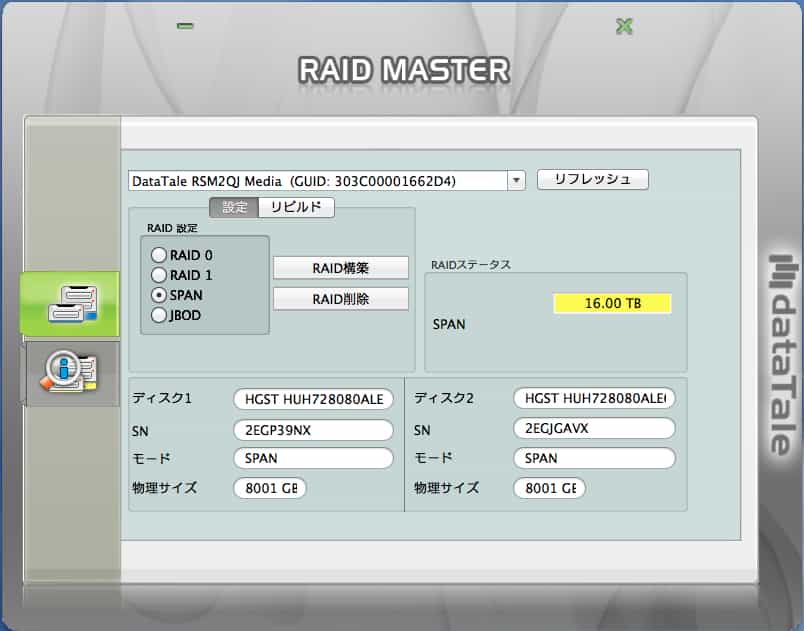Click the ディスク2 SN field 2EGJGAVX
Image resolution: width=804 pixels, height=631 pixels.
[594, 429]
